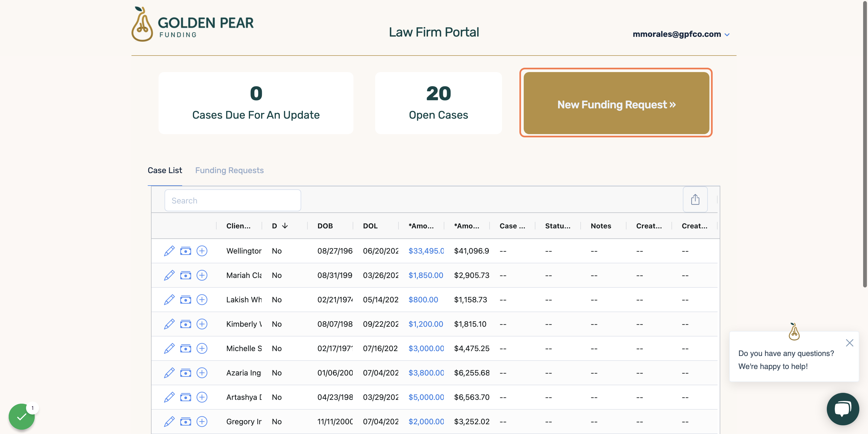
Task: Open the funding cash icon for Mariah
Action: click(186, 276)
